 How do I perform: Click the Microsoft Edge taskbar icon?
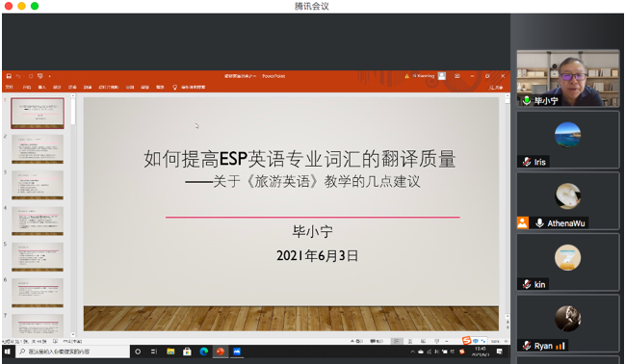pyautogui.click(x=204, y=351)
